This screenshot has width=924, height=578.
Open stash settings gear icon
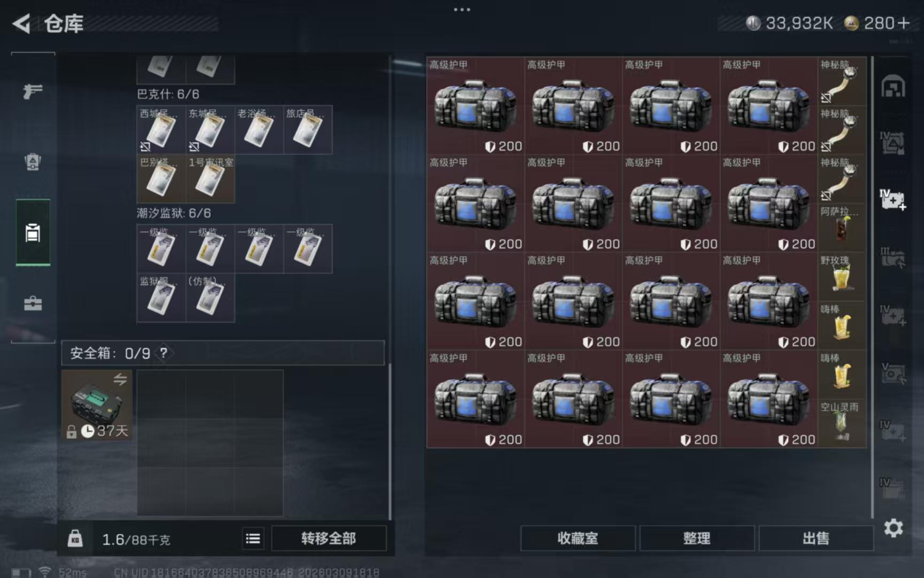(x=893, y=528)
